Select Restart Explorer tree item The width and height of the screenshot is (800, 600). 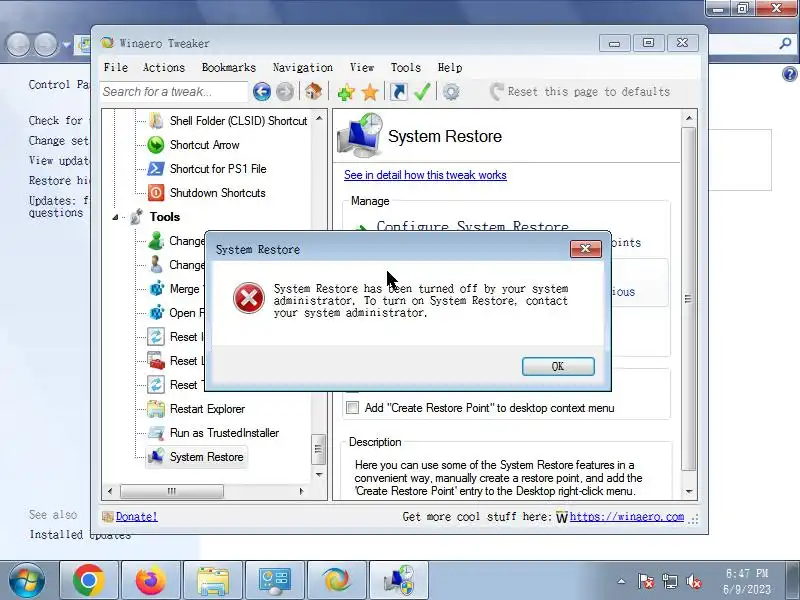207,409
